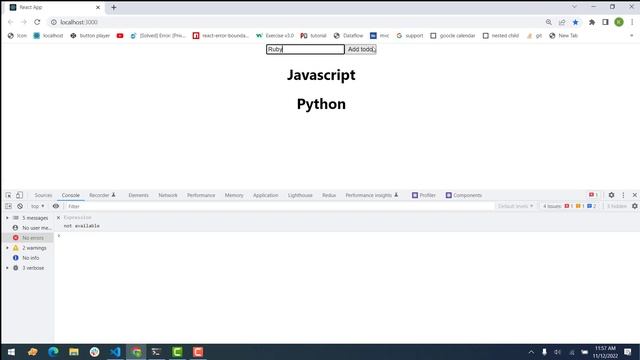Viewport: 640px width, 360px height.
Task: Go forward using the browser forward arrow
Action: click(24, 22)
